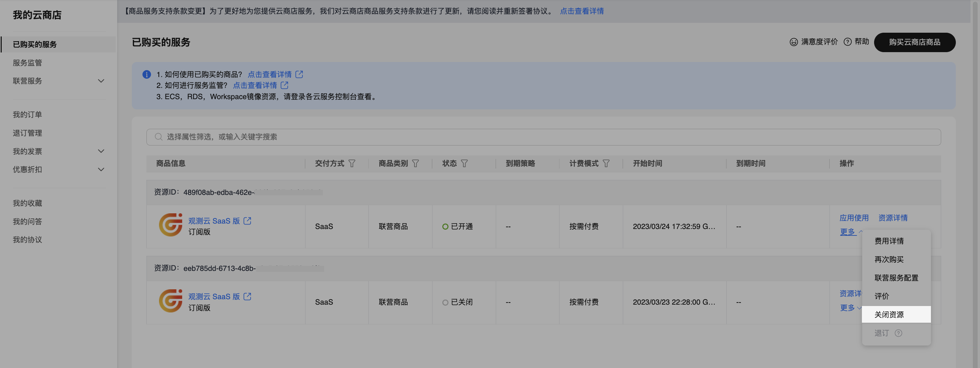Viewport: 980px width, 368px height.
Task: Click page vertical scrollbar
Action: point(976,184)
